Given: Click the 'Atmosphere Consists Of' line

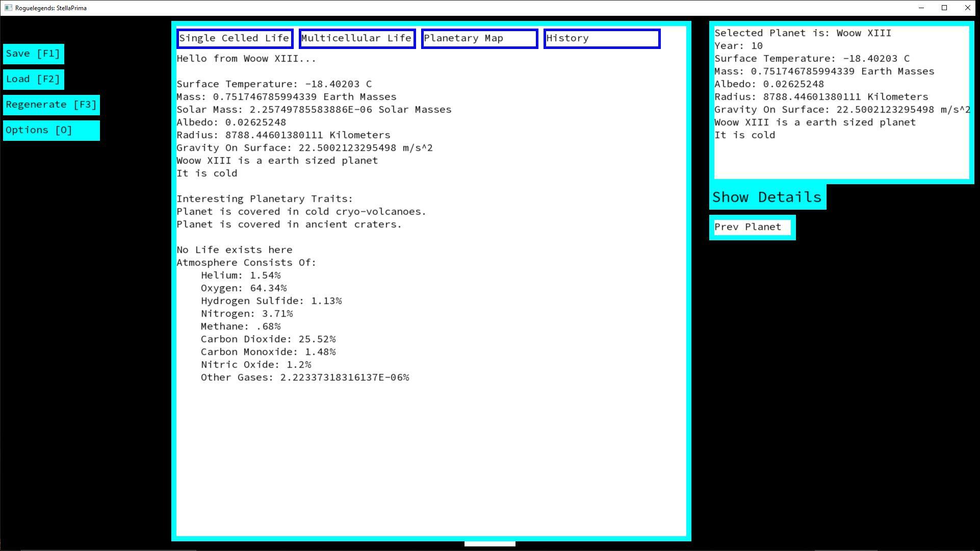Looking at the screenshot, I should click(246, 263).
